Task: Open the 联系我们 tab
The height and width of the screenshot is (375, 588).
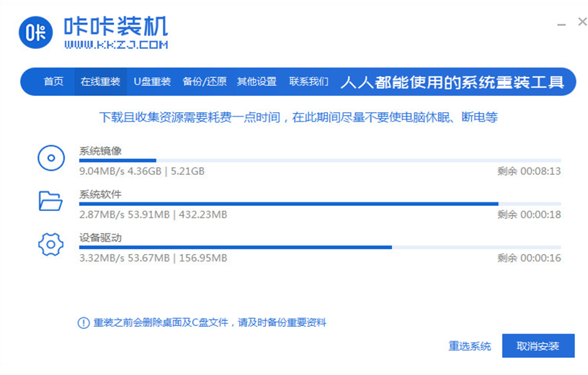Action: pyautogui.click(x=308, y=82)
